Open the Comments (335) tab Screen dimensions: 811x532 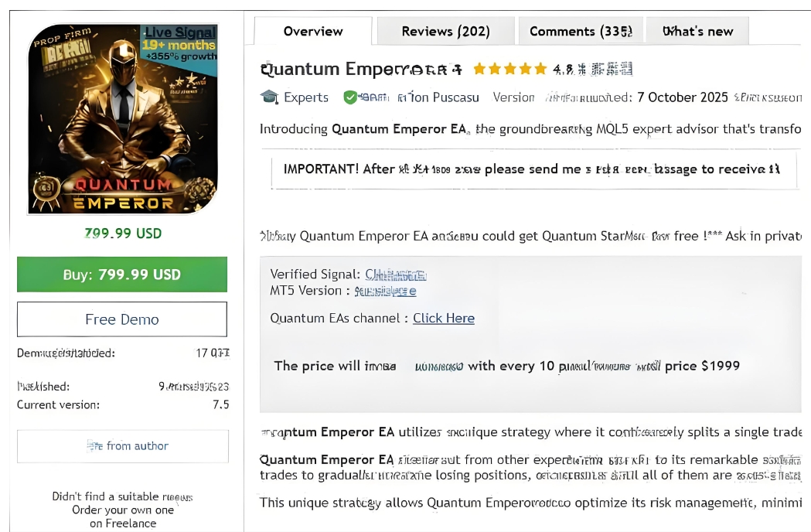point(581,32)
